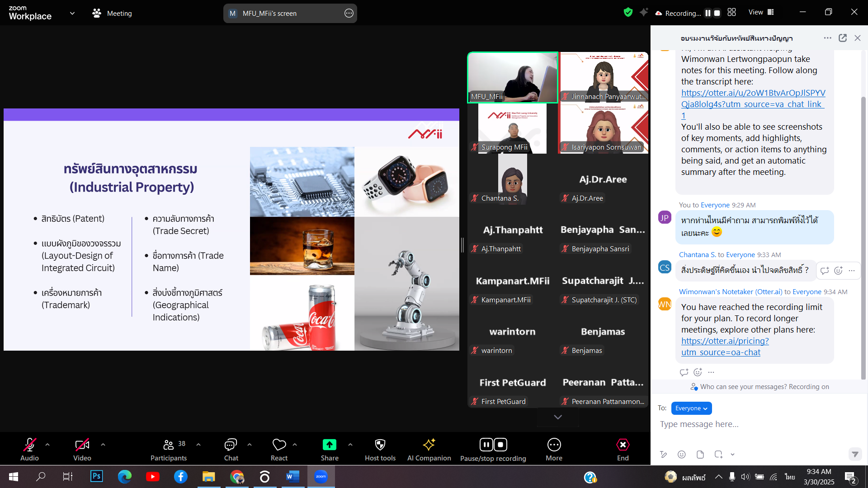Open the View layout menu
Viewport: 868px width, 488px height.
coord(761,12)
